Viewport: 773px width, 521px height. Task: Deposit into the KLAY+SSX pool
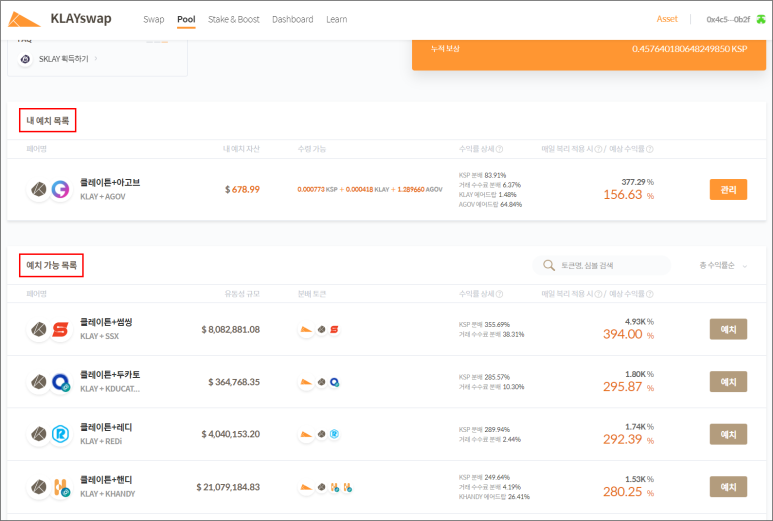(x=728, y=329)
